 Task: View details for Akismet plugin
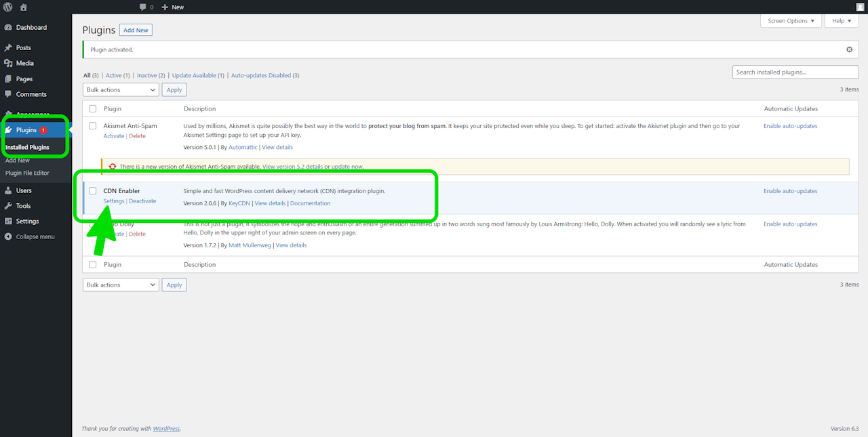(x=277, y=147)
